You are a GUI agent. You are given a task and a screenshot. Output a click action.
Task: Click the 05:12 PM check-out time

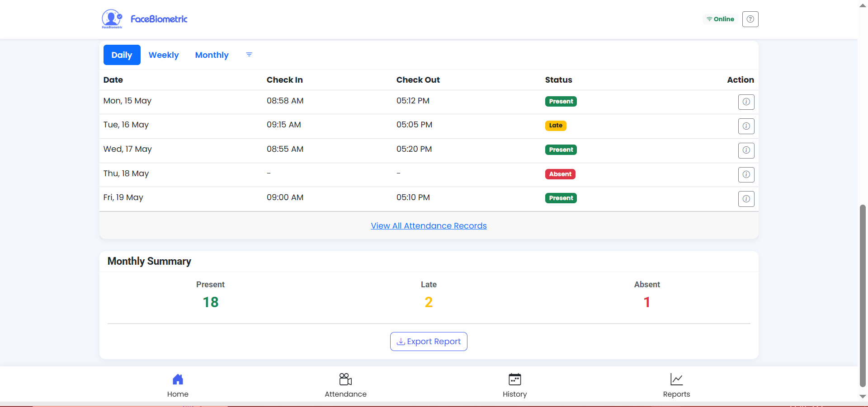coord(413,101)
